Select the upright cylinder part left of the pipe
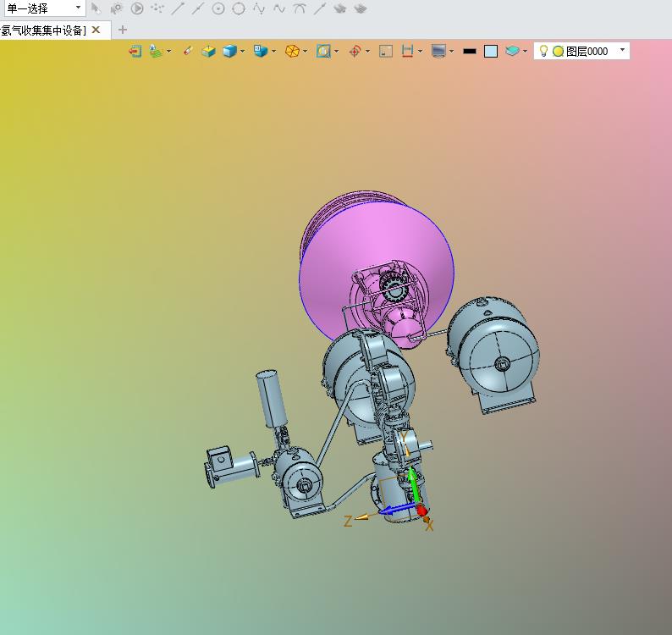Image resolution: width=672 pixels, height=635 pixels. (272, 398)
